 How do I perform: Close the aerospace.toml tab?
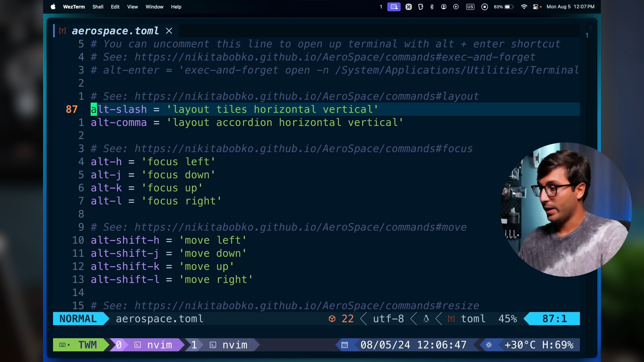[169, 31]
